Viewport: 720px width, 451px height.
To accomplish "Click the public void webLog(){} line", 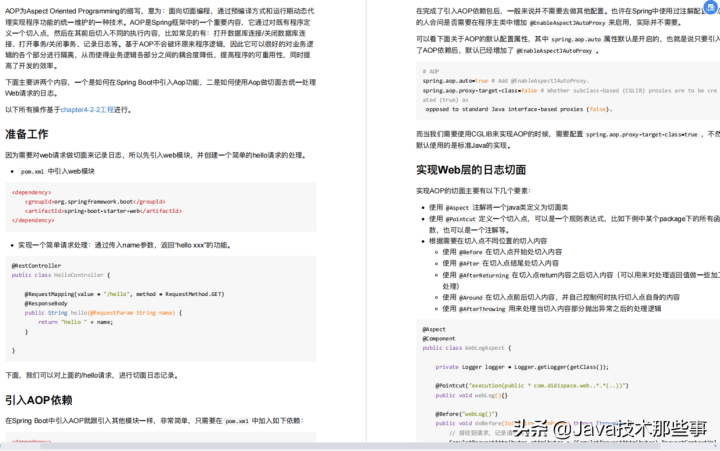I will [472, 395].
